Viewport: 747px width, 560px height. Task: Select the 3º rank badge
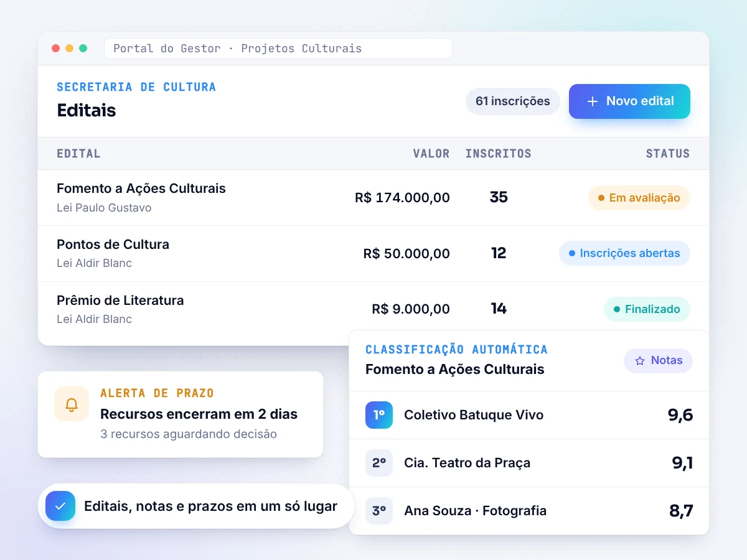pos(379,511)
